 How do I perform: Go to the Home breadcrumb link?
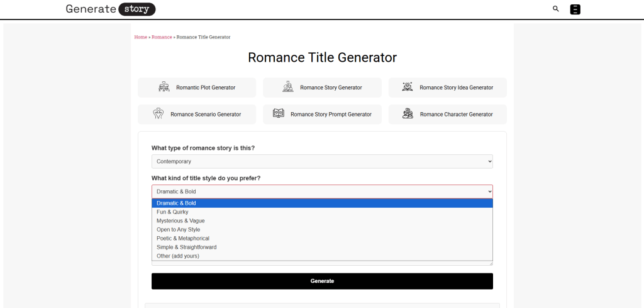click(x=140, y=37)
